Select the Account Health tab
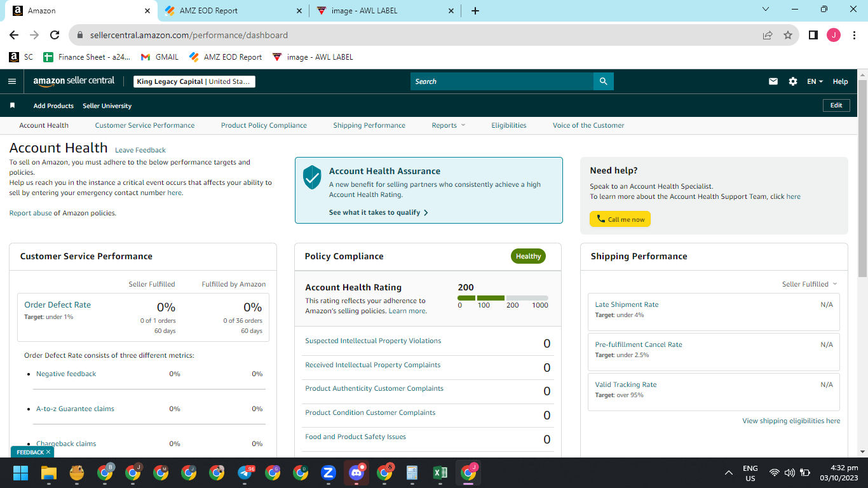The image size is (868, 488). (x=44, y=125)
